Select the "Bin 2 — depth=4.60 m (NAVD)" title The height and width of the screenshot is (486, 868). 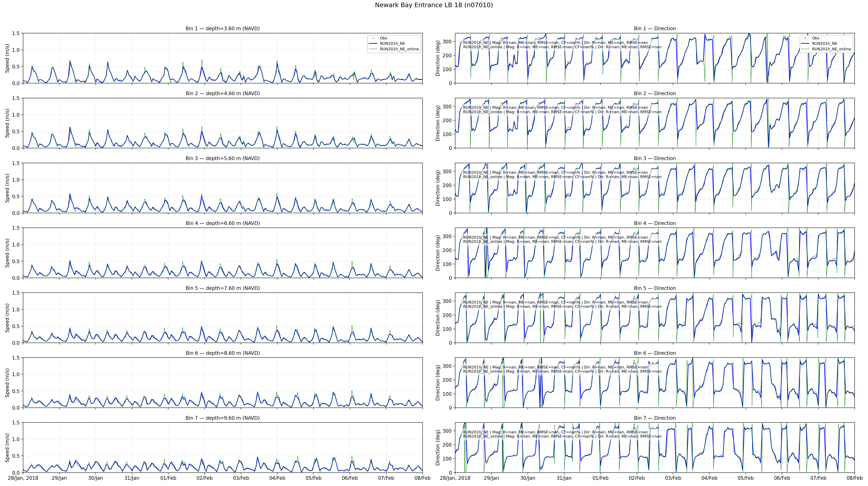[222, 94]
